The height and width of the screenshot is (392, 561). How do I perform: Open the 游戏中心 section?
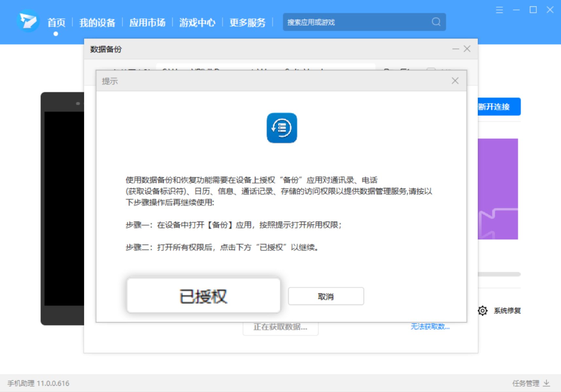[197, 23]
